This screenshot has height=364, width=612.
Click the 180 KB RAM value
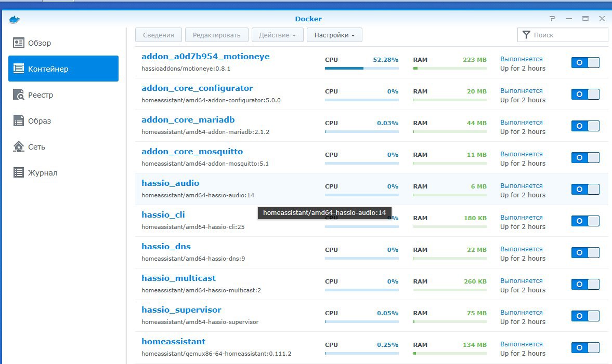click(x=475, y=218)
